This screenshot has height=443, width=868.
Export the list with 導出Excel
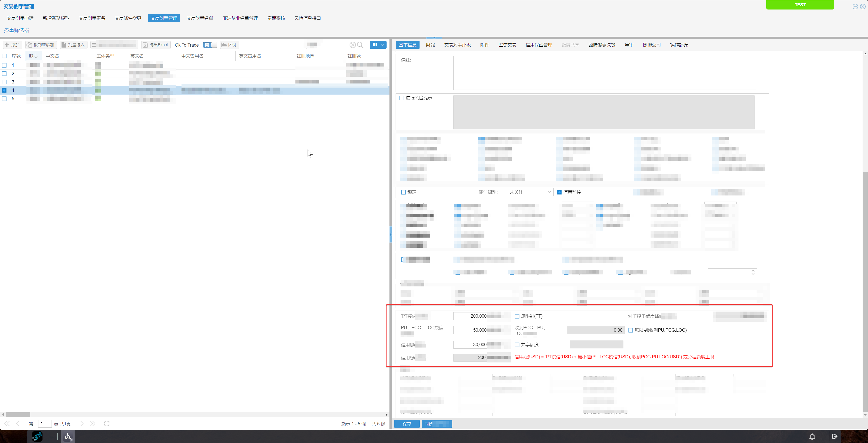click(155, 45)
